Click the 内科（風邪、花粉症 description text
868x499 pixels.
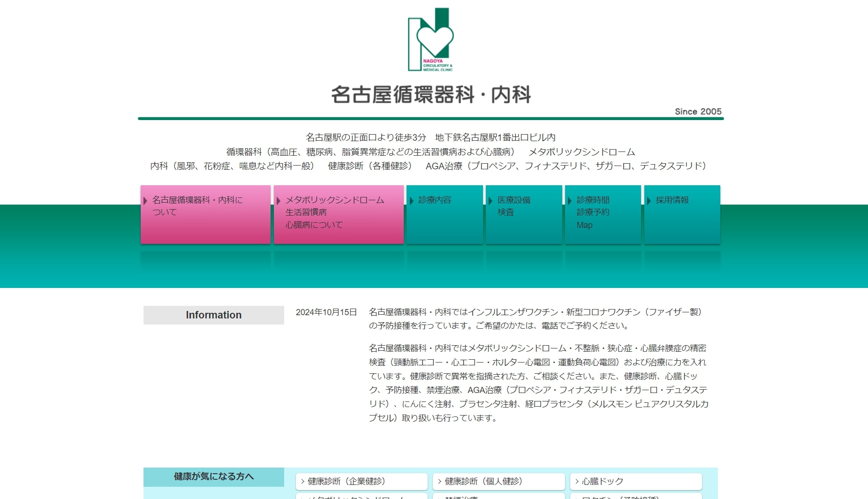click(232, 166)
